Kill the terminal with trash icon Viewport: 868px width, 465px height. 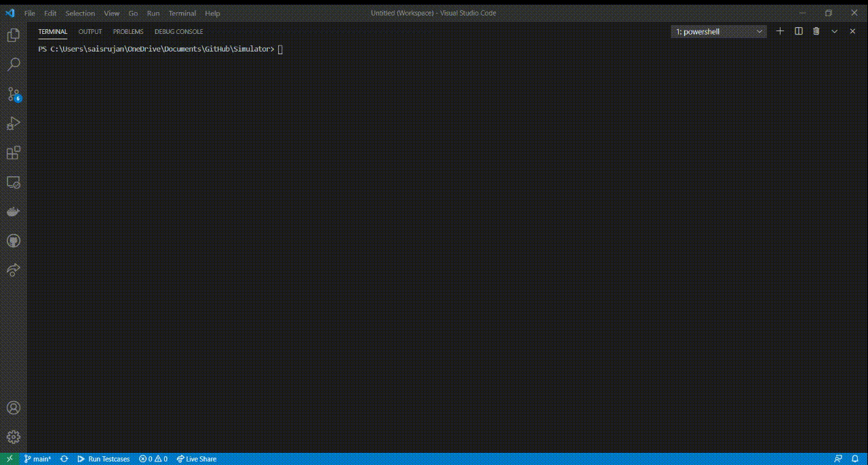(x=816, y=31)
